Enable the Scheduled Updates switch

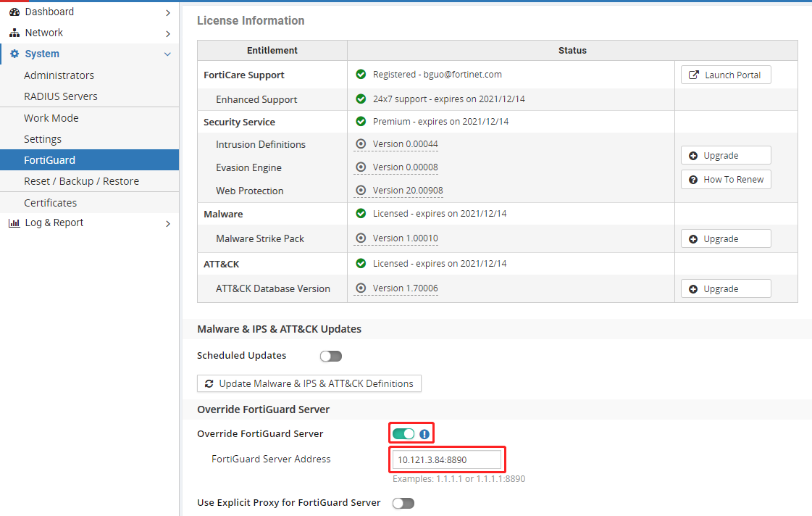[331, 356]
